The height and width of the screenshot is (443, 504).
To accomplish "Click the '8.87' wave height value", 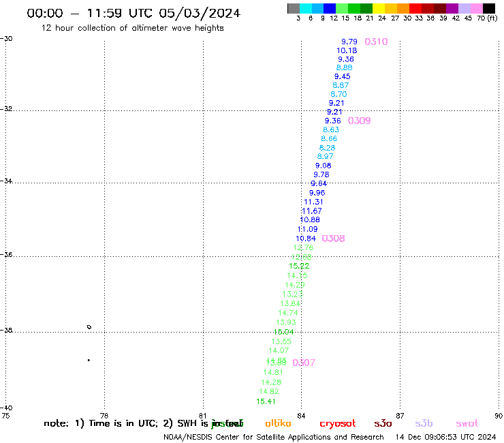I will (341, 85).
